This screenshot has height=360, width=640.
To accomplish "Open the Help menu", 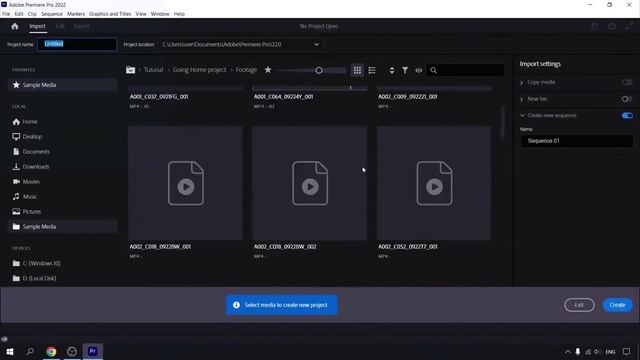I will point(179,14).
